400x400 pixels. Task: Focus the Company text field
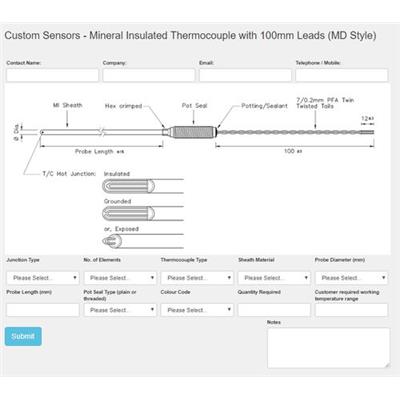(149, 75)
